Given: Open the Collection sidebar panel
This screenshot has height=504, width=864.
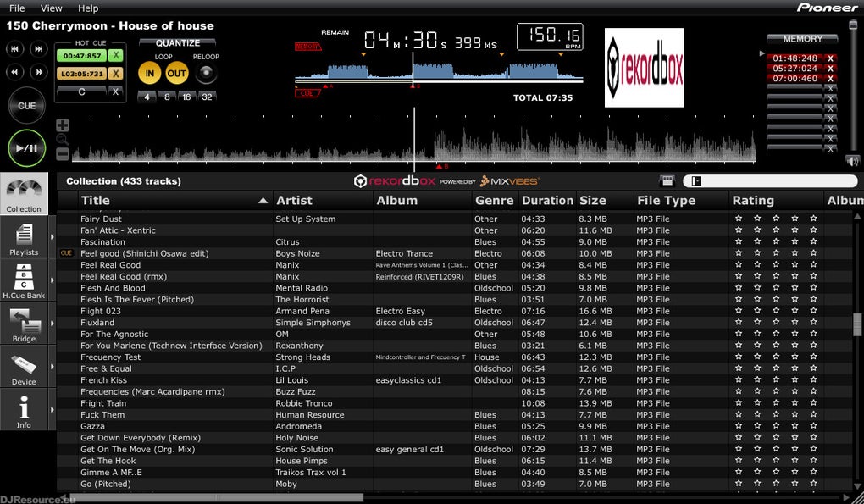Looking at the screenshot, I should pos(24,194).
